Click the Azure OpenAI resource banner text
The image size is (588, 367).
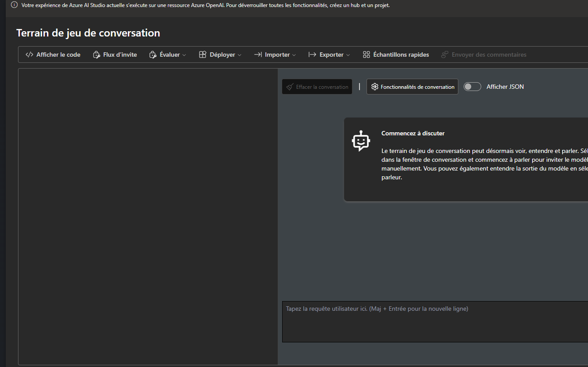tap(206, 5)
